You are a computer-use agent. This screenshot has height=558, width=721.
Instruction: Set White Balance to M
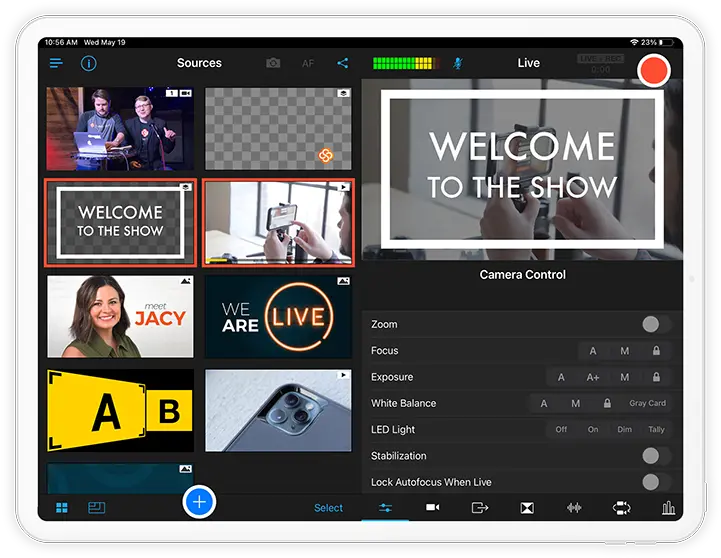click(x=576, y=404)
